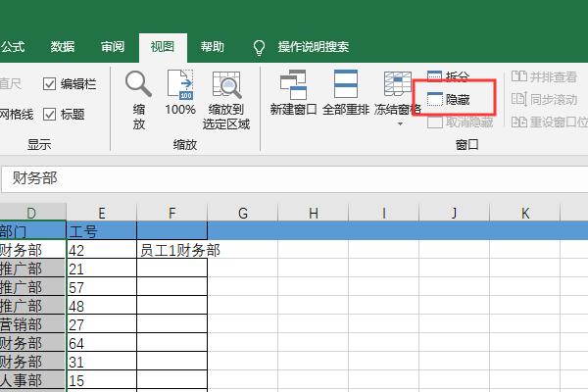Open a New Window (新建窗口)

point(293,93)
